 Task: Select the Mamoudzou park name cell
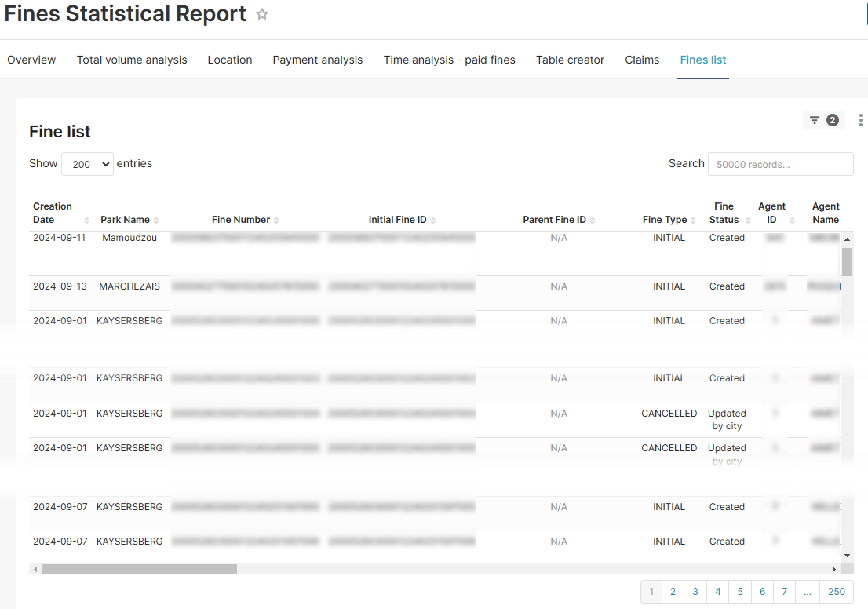click(129, 238)
